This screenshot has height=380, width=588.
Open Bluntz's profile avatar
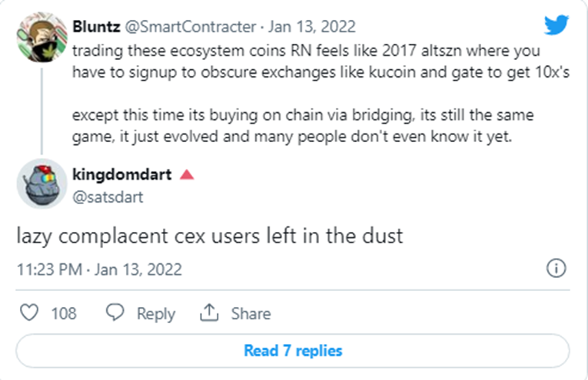tap(42, 37)
